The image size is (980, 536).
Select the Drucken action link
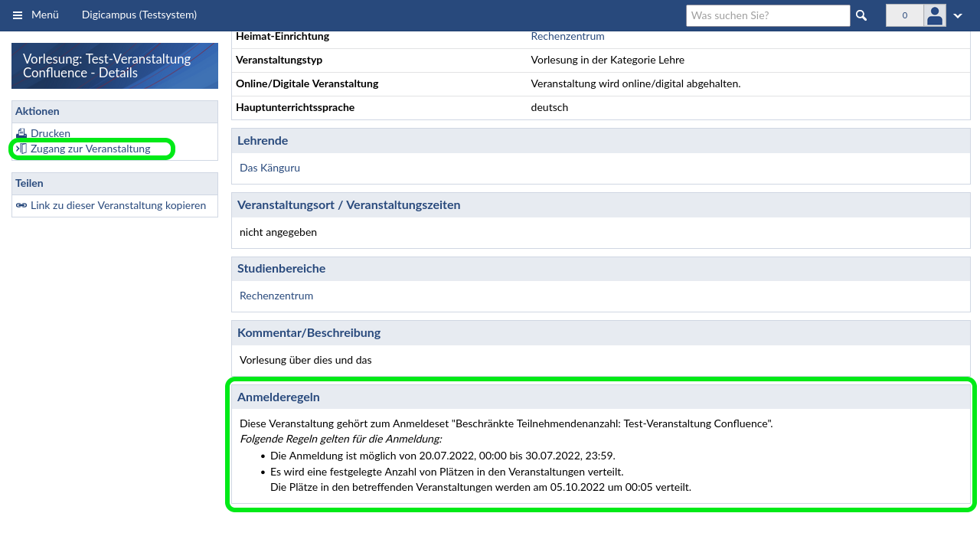51,133
